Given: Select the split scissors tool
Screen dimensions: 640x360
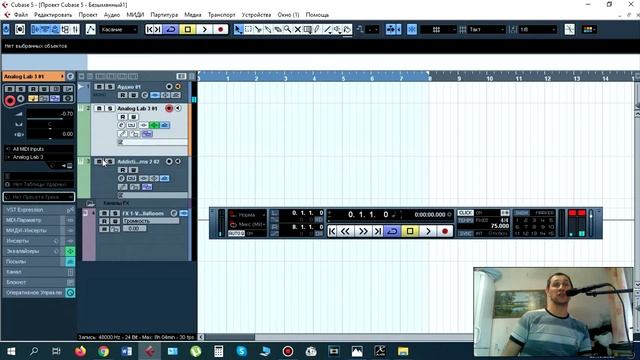Looking at the screenshot, I should click(258, 29).
